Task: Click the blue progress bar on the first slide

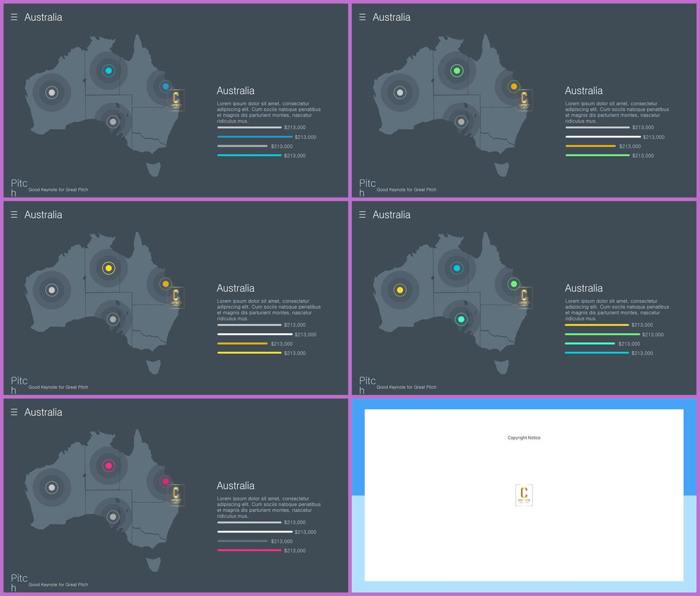Action: click(x=255, y=137)
